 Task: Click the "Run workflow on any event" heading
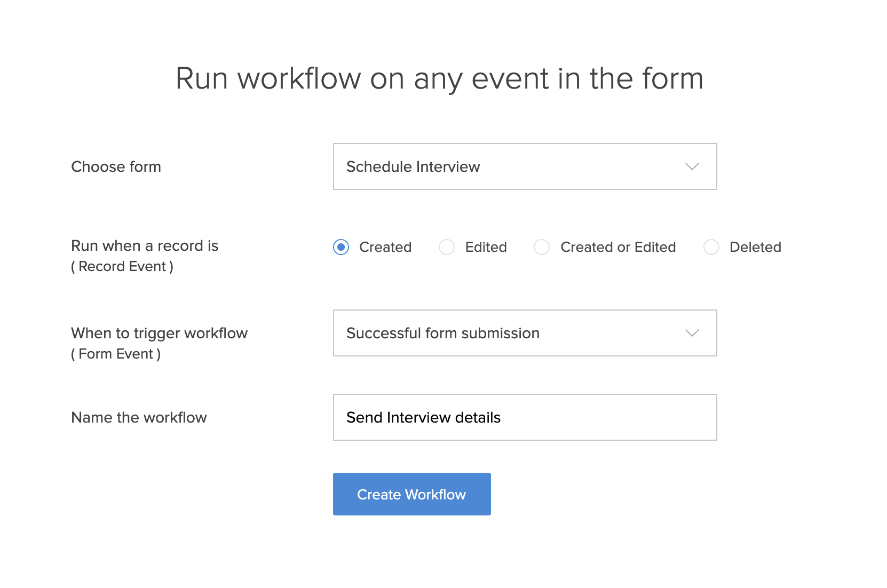[439, 78]
